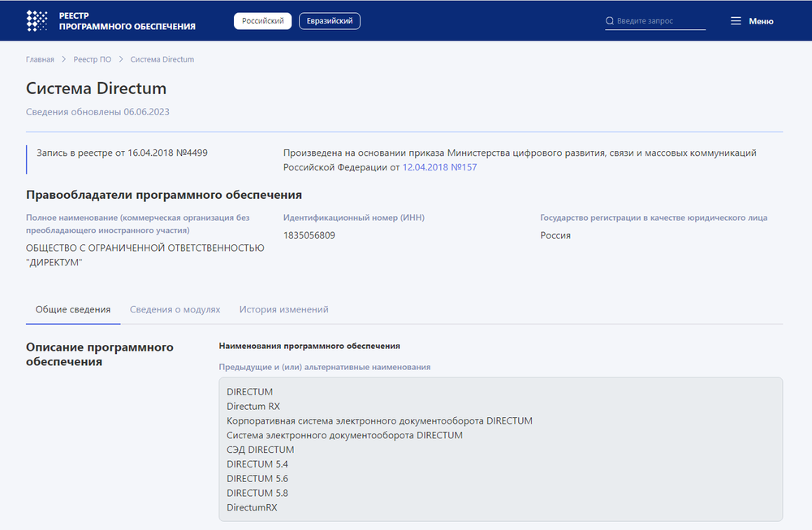
Task: Switch to the "Евразийский" registry toggle
Action: coord(330,21)
